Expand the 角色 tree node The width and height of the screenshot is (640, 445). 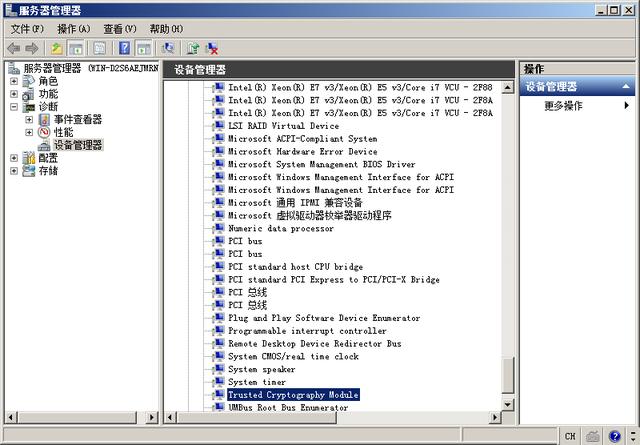14,81
